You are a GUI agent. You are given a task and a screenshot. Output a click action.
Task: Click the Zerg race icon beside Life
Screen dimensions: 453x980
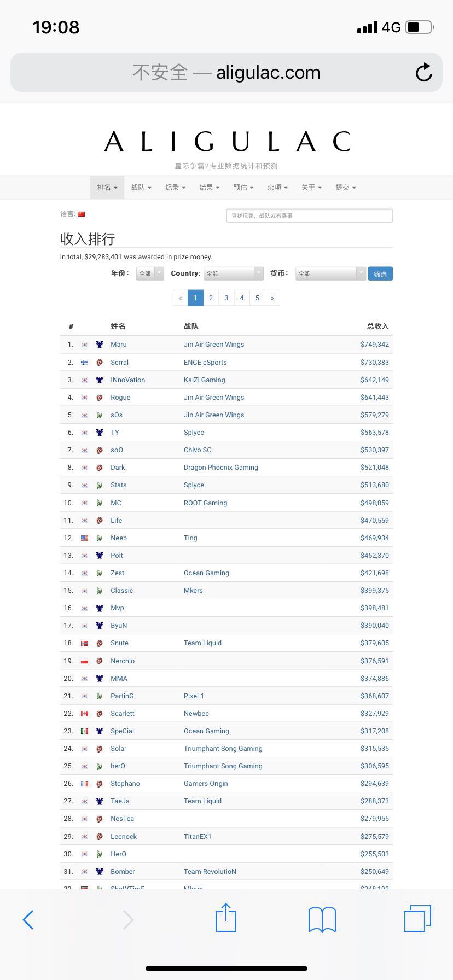[x=100, y=521]
